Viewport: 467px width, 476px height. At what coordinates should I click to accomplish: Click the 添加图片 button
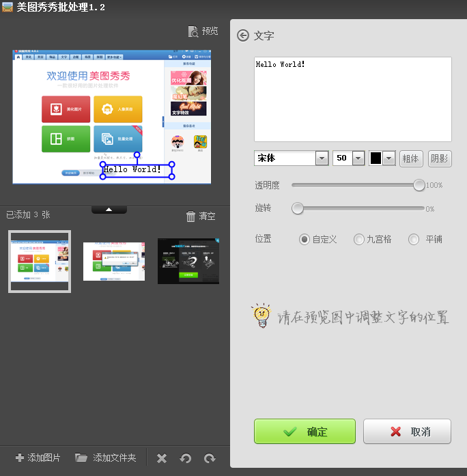coord(38,458)
